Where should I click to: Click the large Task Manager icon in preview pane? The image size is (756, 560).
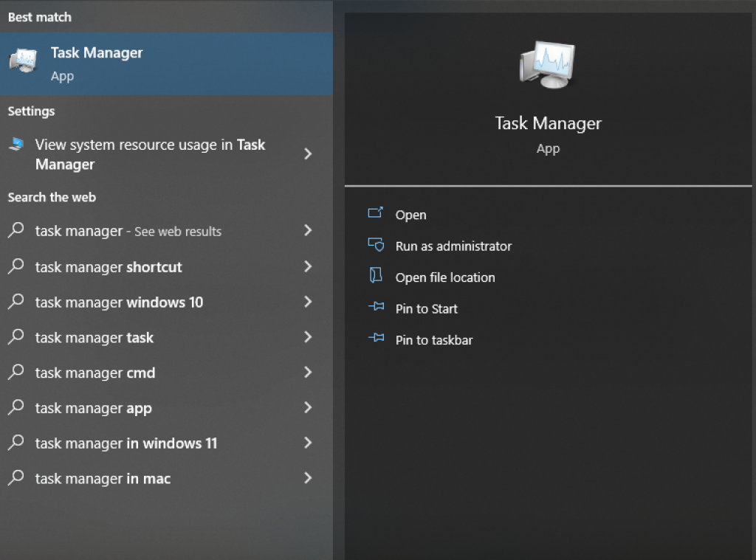click(548, 65)
